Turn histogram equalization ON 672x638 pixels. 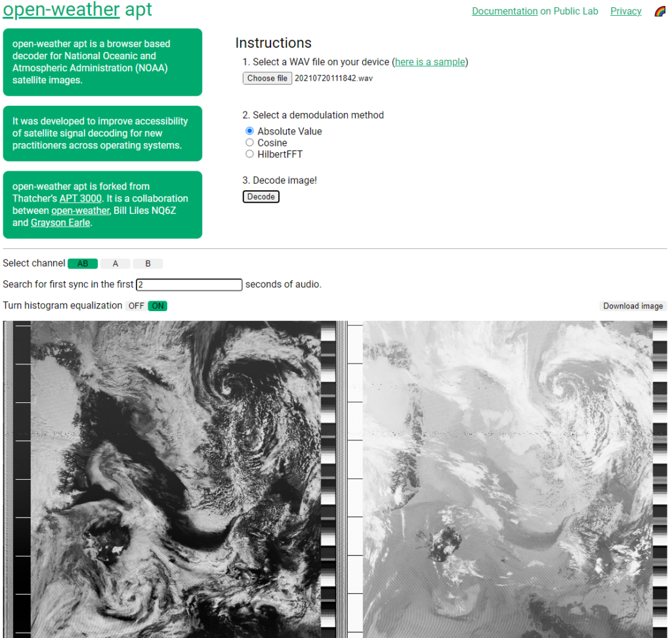tap(157, 306)
